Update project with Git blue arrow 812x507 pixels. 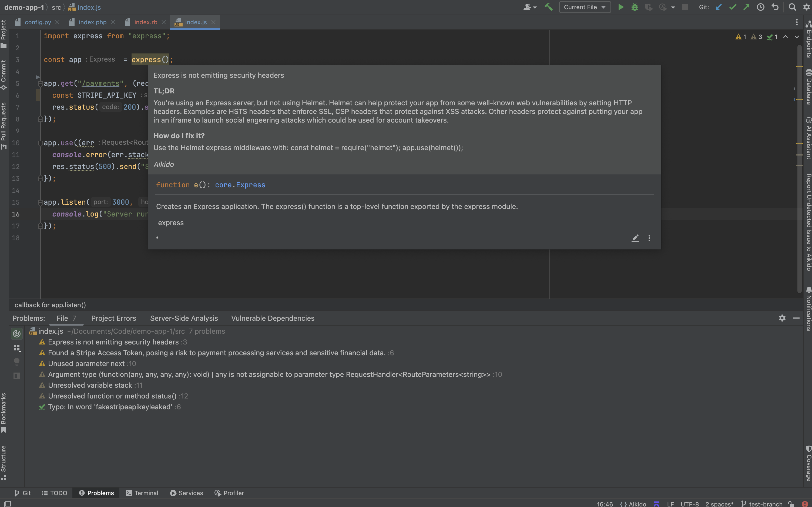[718, 7]
